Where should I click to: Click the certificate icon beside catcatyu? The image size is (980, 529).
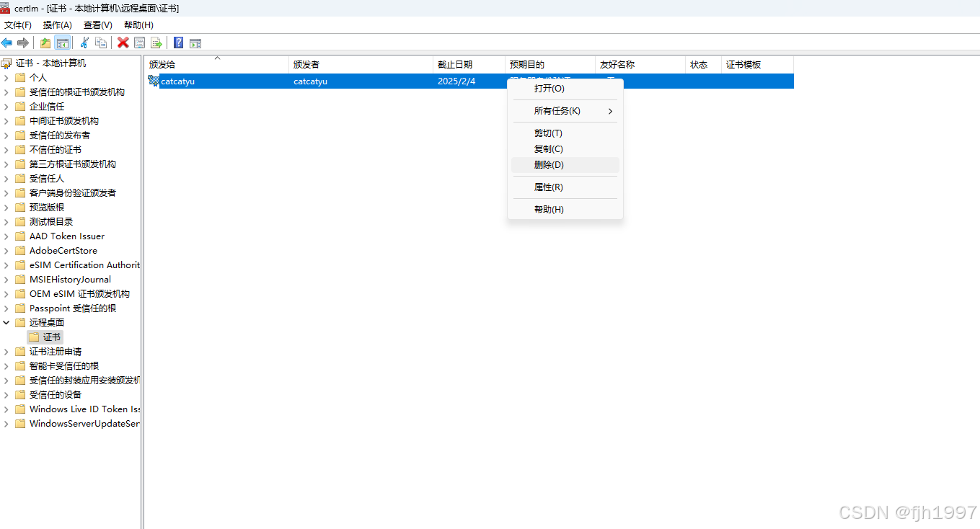coord(154,81)
